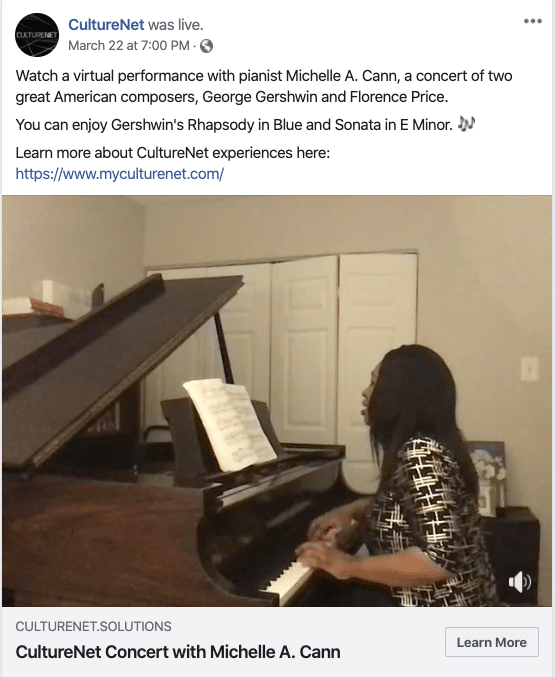555x677 pixels.
Task: Click the CULTURENET.SOLUTIONS domain label
Action: 93,626
